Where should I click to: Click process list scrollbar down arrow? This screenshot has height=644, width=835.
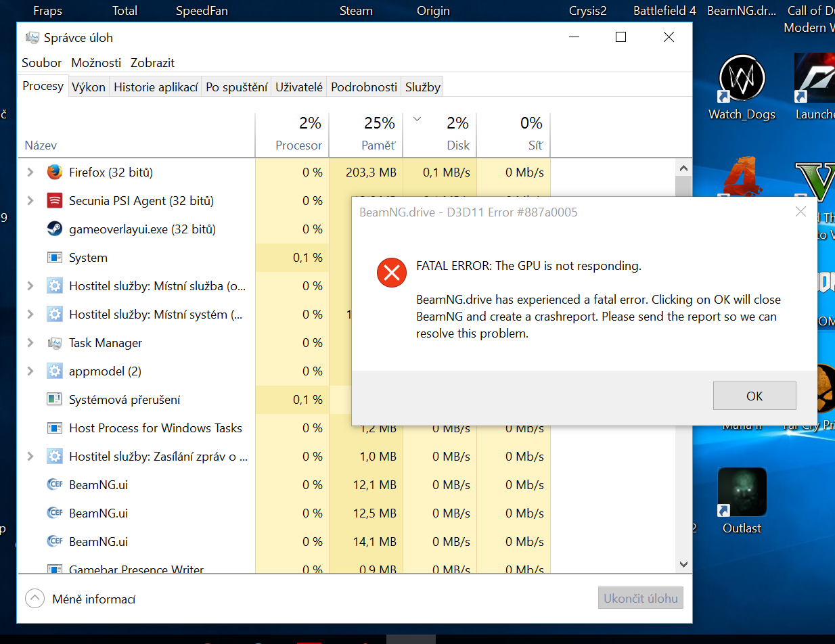tap(683, 563)
